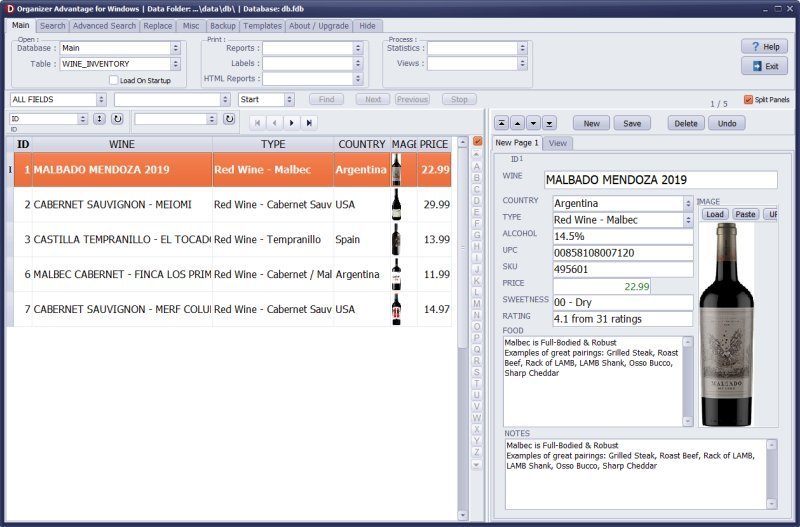Click the PRICE column header
The image size is (800, 527).
click(434, 144)
